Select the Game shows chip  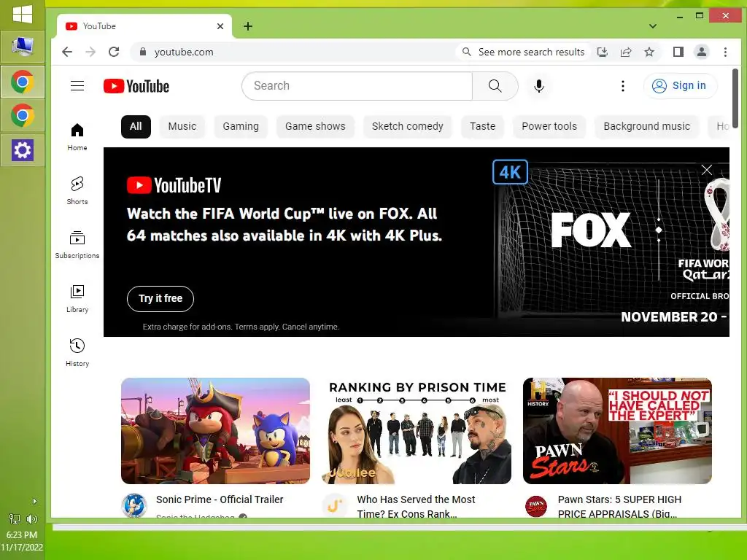(x=315, y=127)
